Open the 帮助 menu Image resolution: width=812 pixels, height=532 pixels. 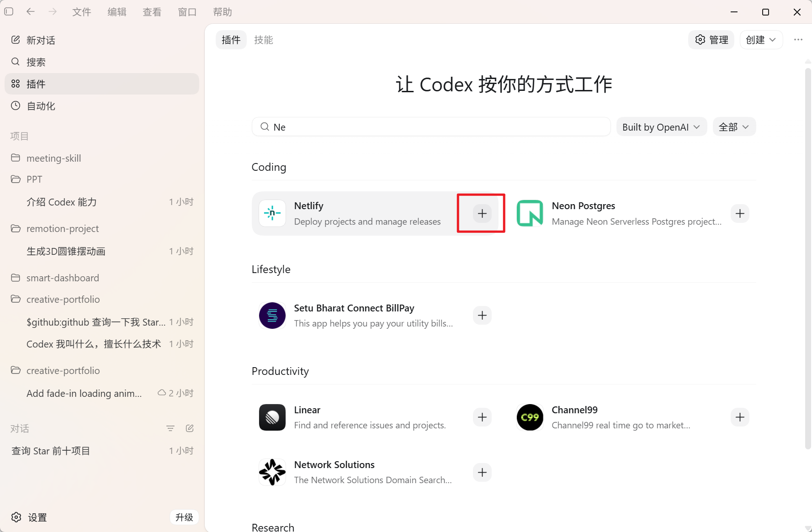223,12
